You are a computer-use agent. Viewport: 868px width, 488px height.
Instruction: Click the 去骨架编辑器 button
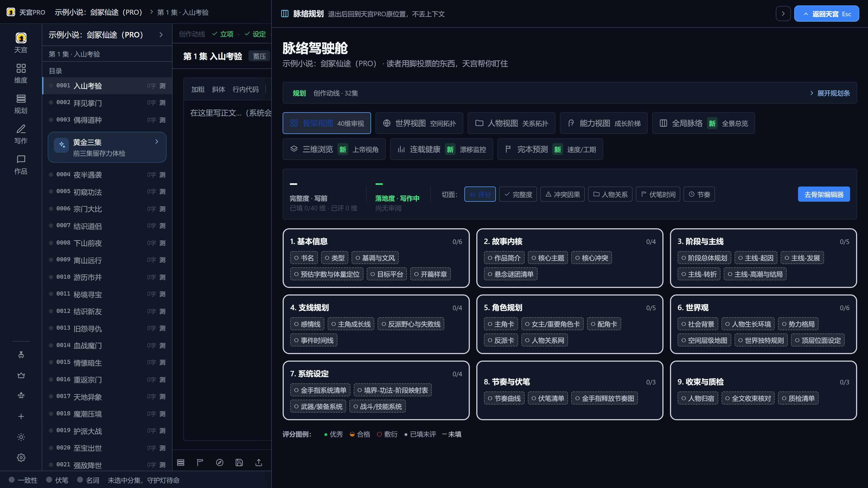coord(824,194)
